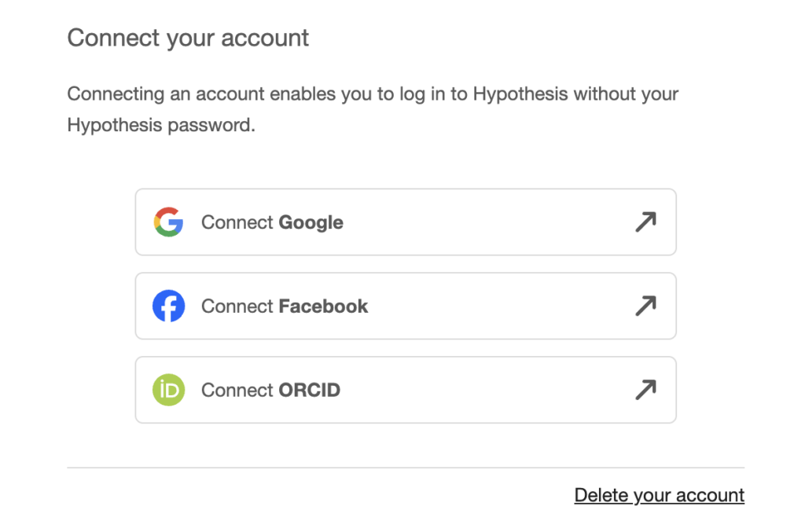
Task: Click the Connect Google button text
Action: tap(272, 222)
